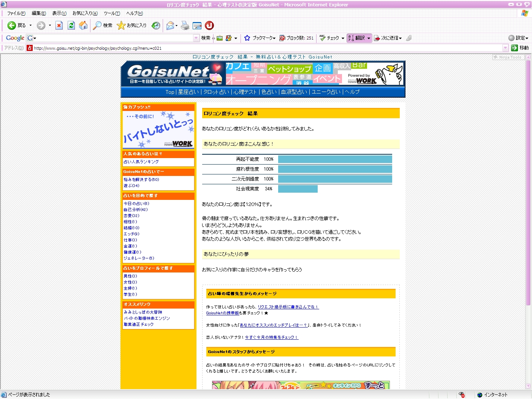Open the History clock icon
532x399 pixels.
[x=156, y=25]
